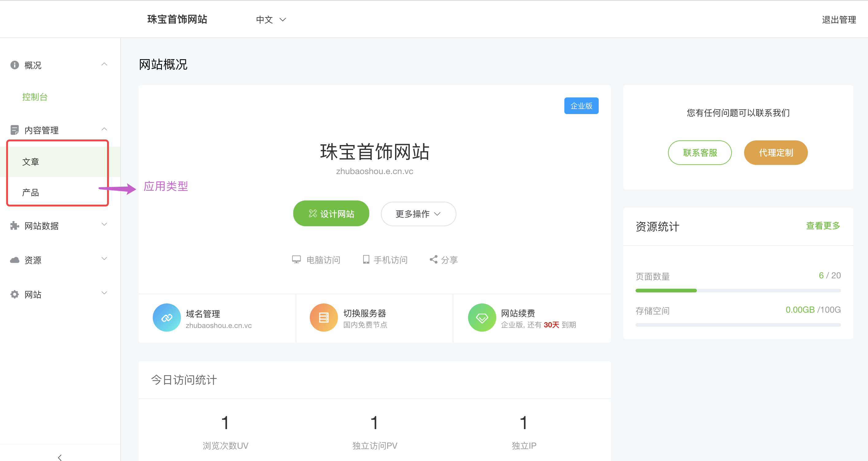The width and height of the screenshot is (868, 461).
Task: Open the 更多操作 dropdown
Action: [x=418, y=214]
